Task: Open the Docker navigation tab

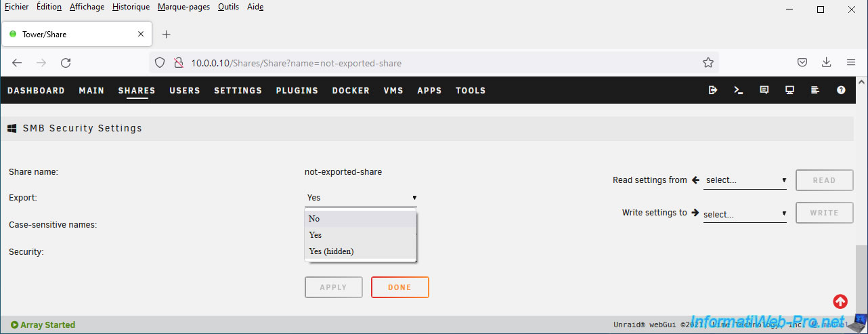Action: click(351, 91)
